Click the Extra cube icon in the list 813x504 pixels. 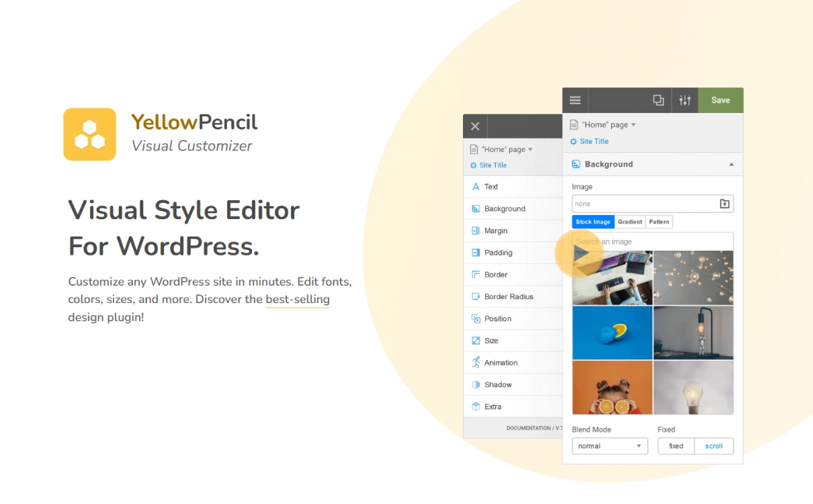tap(476, 407)
